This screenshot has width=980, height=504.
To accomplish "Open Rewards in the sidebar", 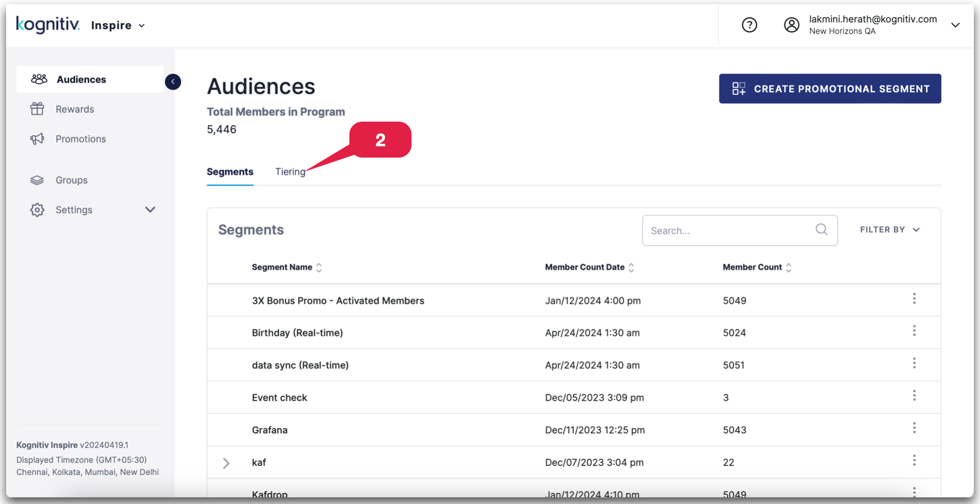I will 74,109.
